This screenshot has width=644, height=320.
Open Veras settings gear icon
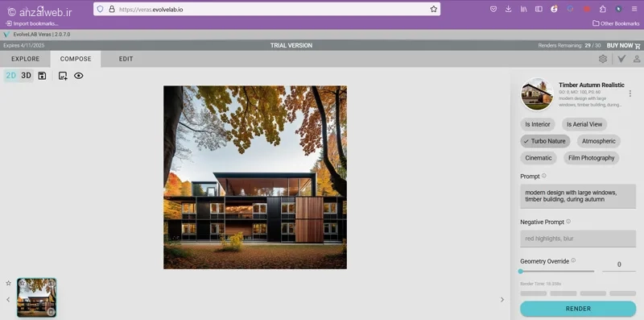pyautogui.click(x=602, y=59)
